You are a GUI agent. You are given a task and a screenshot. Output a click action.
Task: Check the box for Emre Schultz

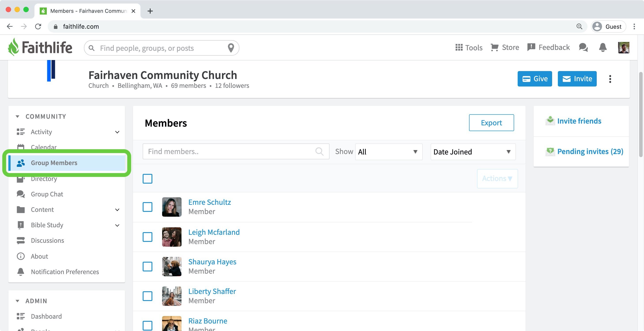click(148, 207)
